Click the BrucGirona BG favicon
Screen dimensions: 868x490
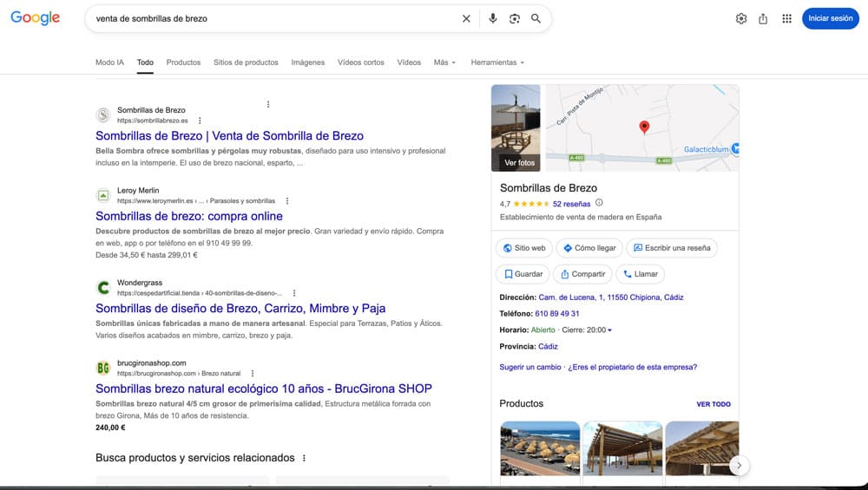[x=103, y=368]
